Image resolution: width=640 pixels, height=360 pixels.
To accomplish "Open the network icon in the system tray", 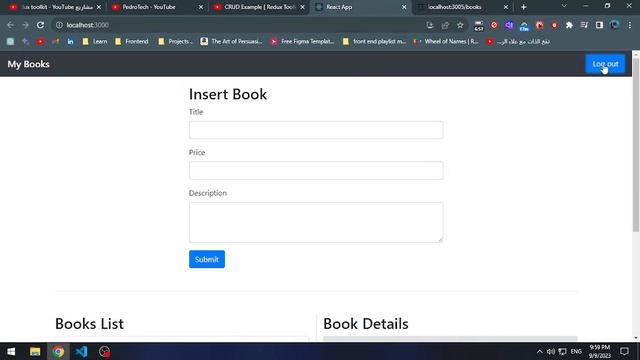I will pos(562,351).
